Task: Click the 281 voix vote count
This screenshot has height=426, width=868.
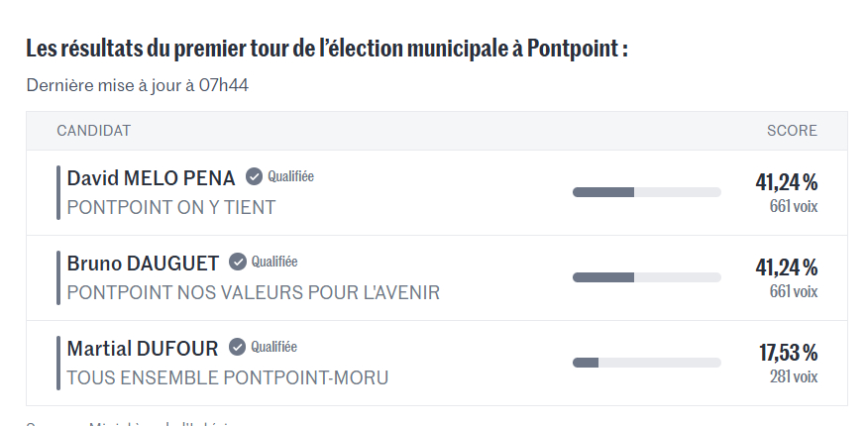Action: point(793,376)
